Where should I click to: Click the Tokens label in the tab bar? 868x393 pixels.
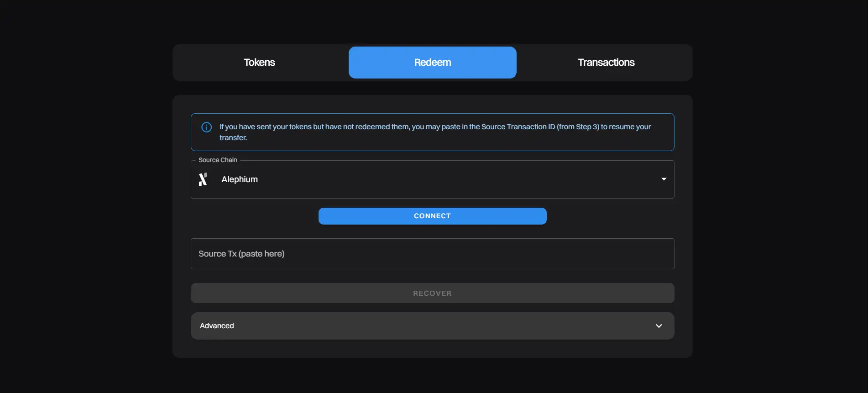(259, 63)
